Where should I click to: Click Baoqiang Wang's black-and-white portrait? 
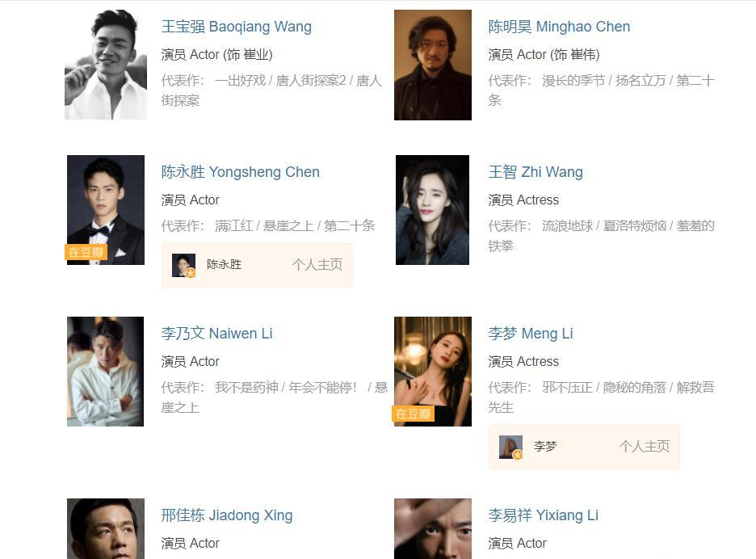[106, 65]
